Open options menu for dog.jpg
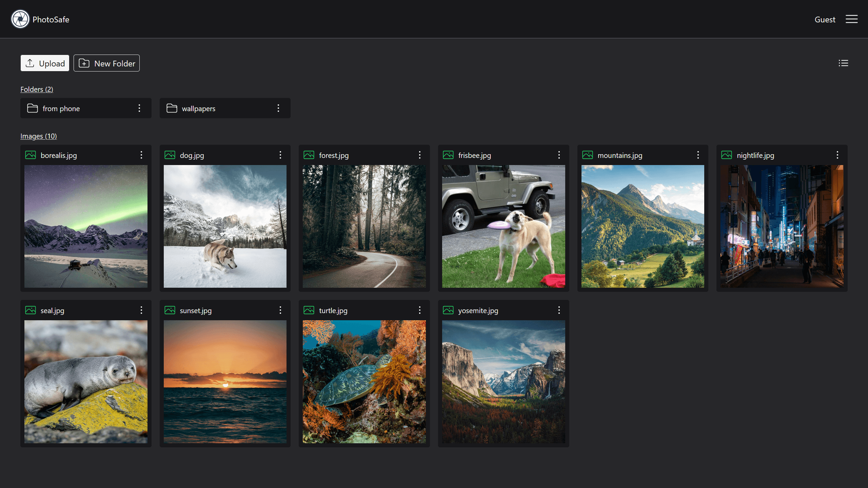This screenshot has width=868, height=488. (x=280, y=155)
